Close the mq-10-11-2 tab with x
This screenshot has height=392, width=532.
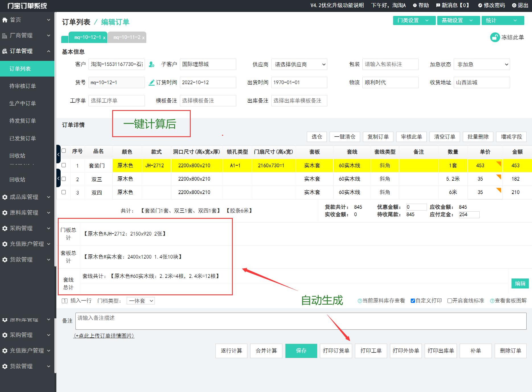pyautogui.click(x=143, y=38)
